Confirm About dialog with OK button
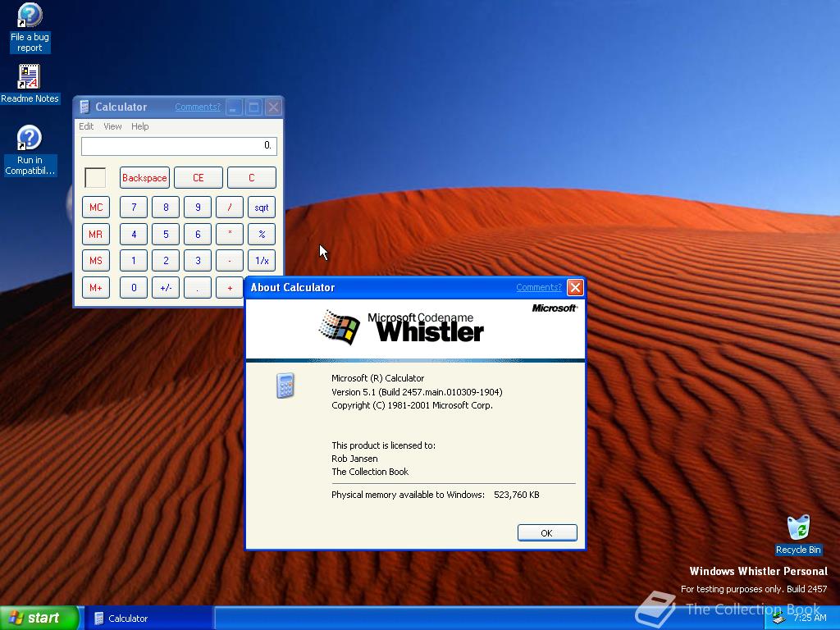Screen dimensions: 840x630 [547, 533]
